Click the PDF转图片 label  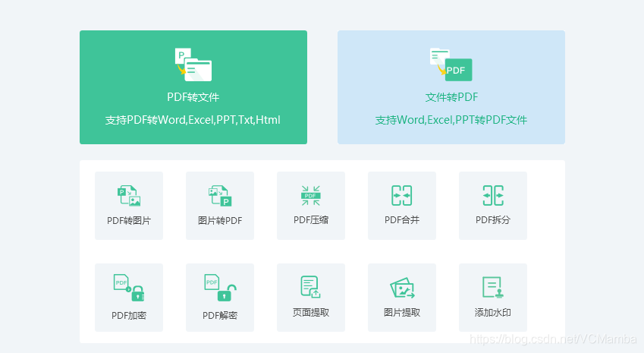pos(129,221)
